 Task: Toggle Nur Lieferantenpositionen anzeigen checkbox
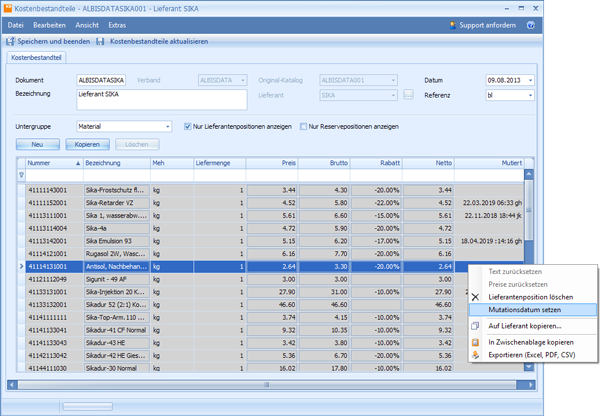[188, 126]
